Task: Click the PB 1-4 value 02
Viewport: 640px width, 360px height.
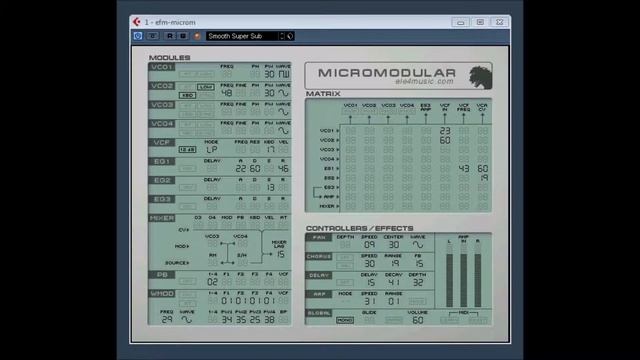Action: click(x=213, y=282)
